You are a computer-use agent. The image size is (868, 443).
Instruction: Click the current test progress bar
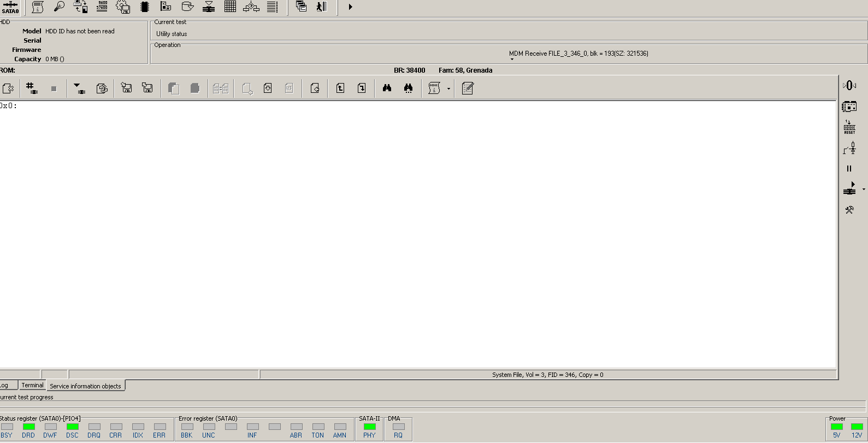(x=433, y=405)
